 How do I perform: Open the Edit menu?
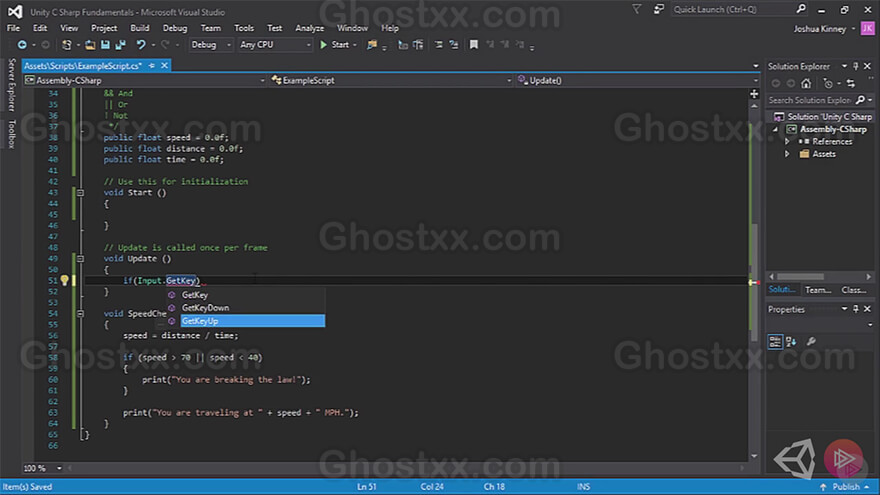[x=40, y=28]
